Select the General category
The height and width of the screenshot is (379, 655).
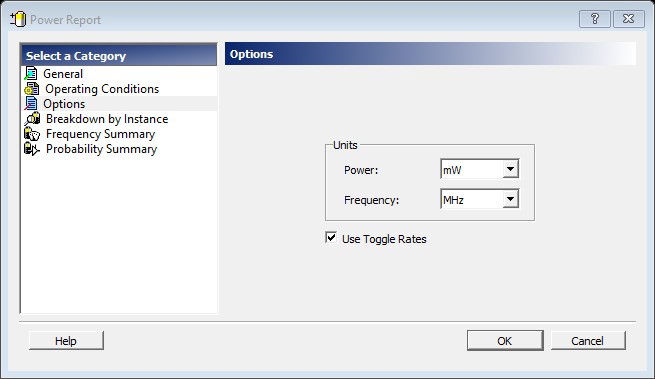pyautogui.click(x=63, y=74)
